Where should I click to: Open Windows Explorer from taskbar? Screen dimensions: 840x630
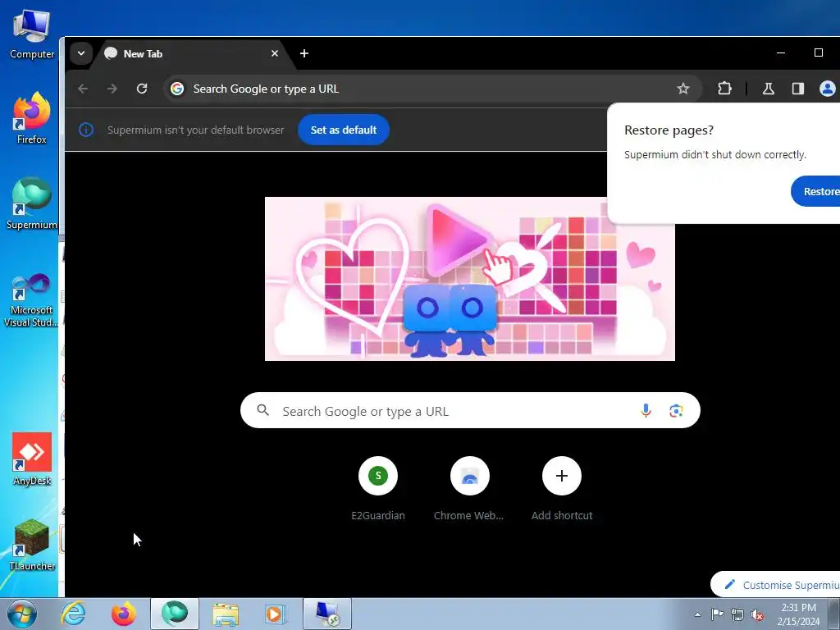click(226, 614)
